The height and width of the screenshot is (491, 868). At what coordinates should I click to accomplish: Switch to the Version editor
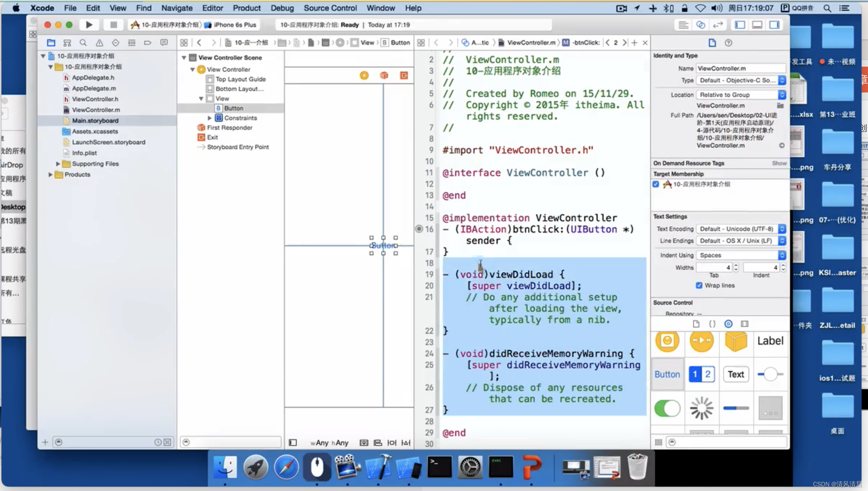718,25
